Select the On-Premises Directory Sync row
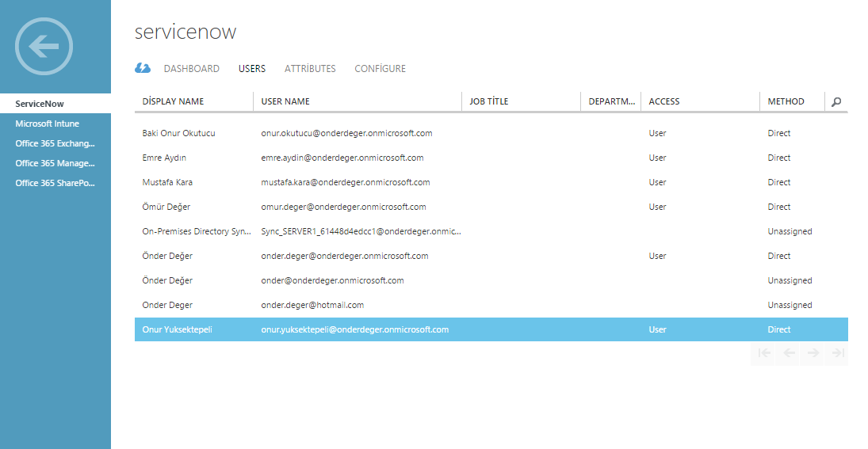Image resolution: width=868 pixels, height=449 pixels. [491, 231]
